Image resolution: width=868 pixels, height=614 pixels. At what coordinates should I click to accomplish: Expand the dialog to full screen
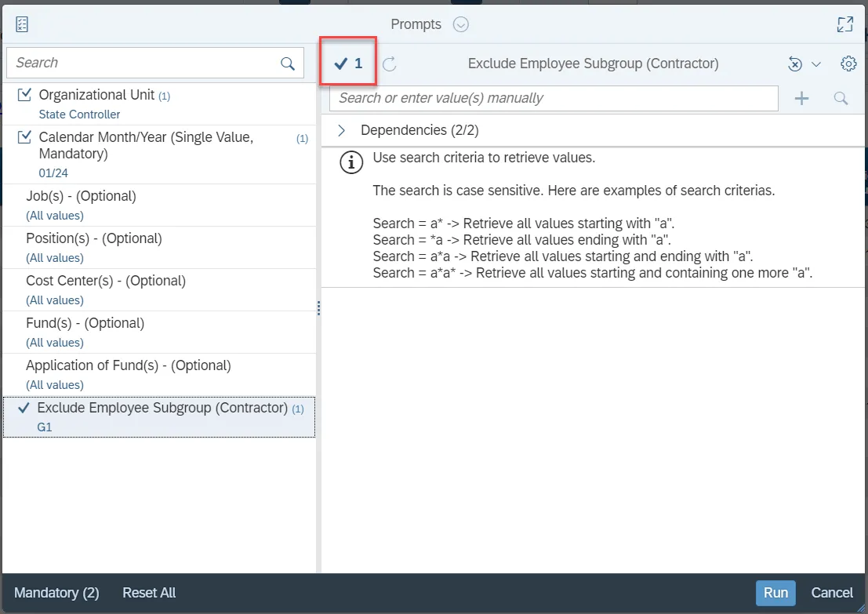point(844,24)
